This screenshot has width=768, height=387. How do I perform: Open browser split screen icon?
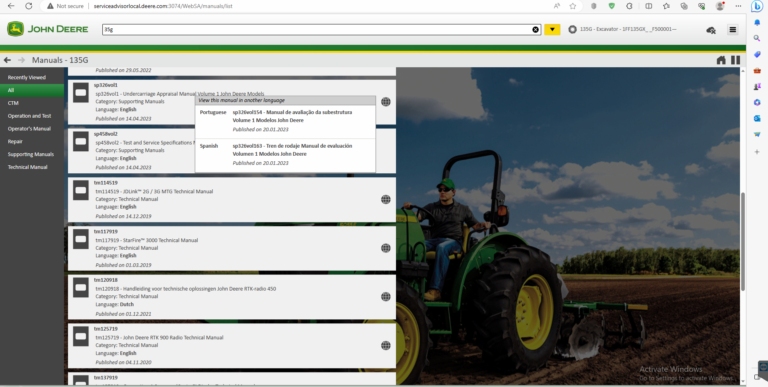pyautogui.click(x=648, y=6)
